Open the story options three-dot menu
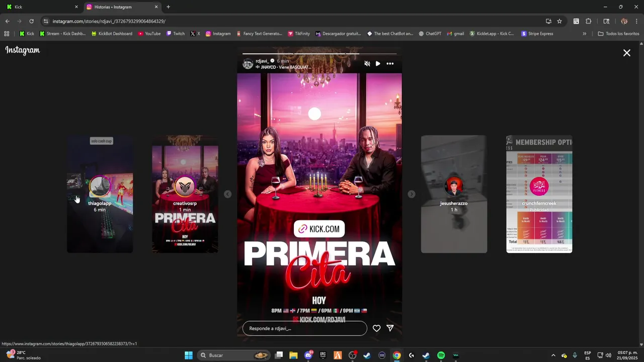The height and width of the screenshot is (362, 644). pyautogui.click(x=390, y=64)
